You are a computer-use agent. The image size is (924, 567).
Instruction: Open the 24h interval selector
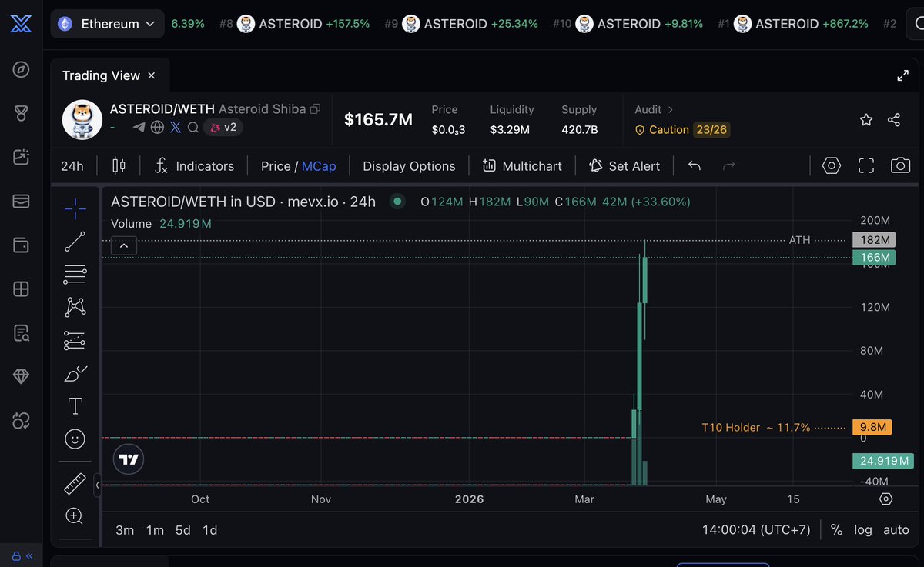point(72,165)
